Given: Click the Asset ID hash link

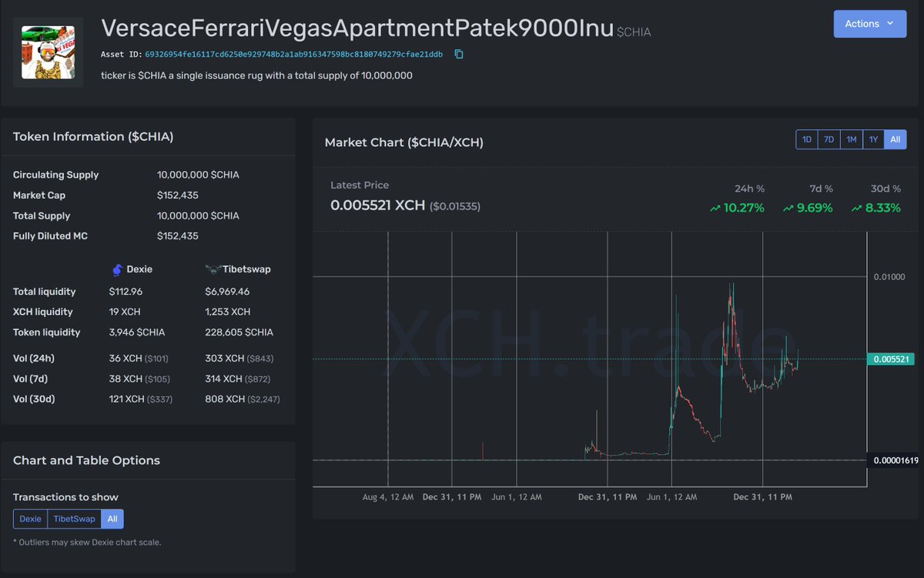Looking at the screenshot, I should [x=293, y=55].
